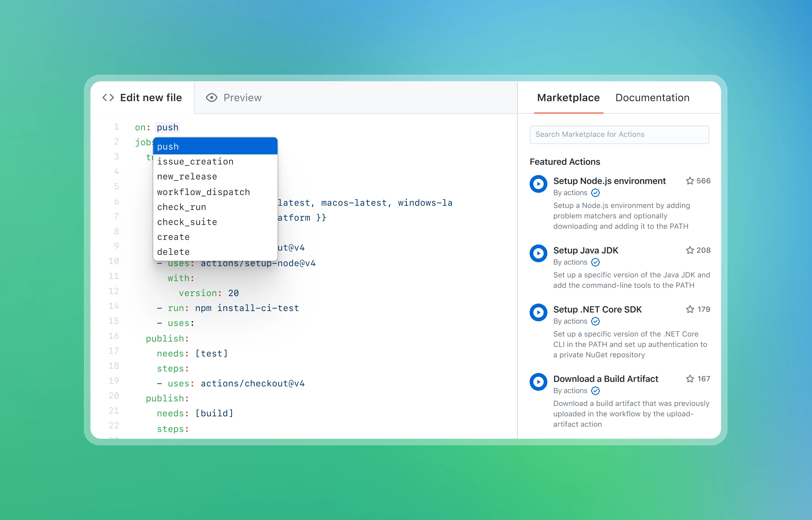Choose check_suite in the trigger suggestion list
812x520 pixels.
coord(187,222)
